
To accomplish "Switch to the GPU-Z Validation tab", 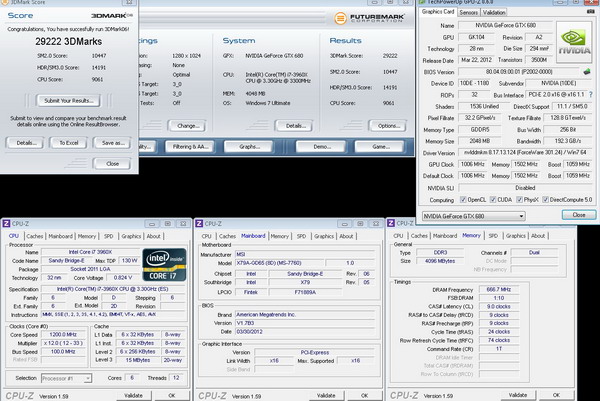I will (494, 12).
